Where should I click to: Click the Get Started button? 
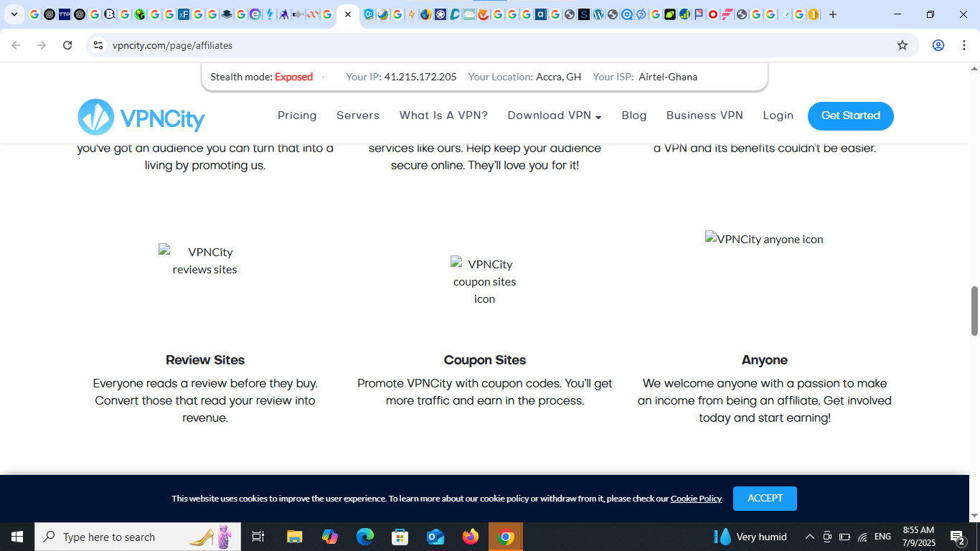click(x=851, y=116)
